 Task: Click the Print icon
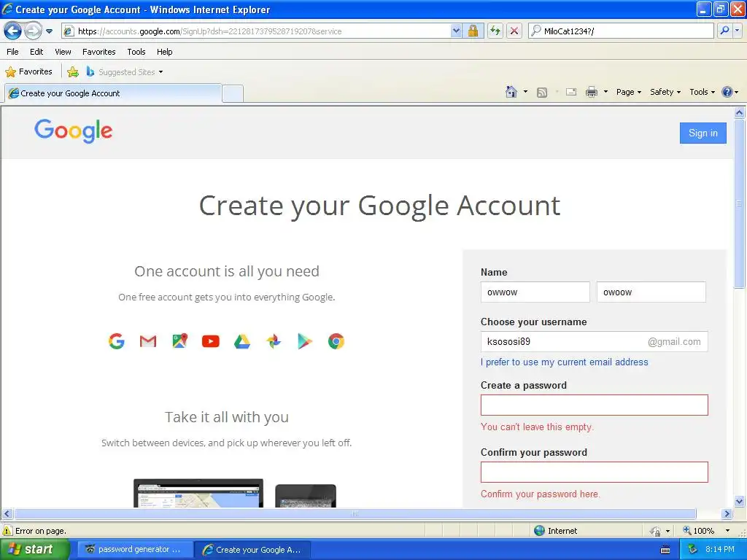tap(591, 92)
